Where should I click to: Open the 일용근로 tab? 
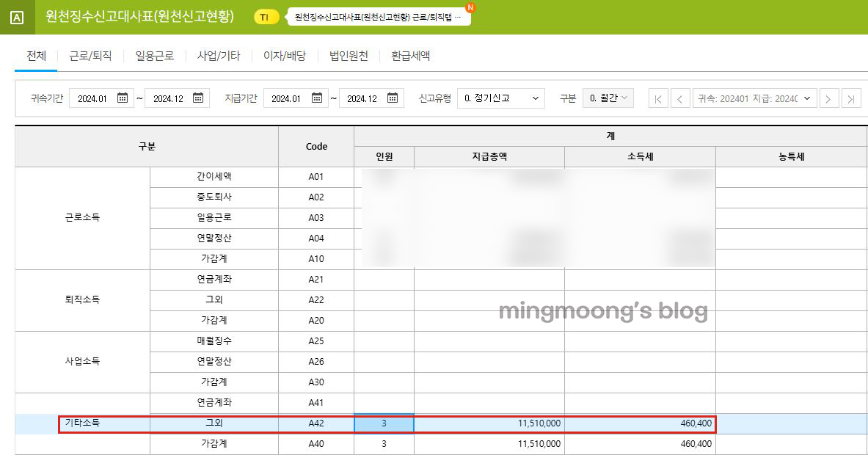(155, 55)
